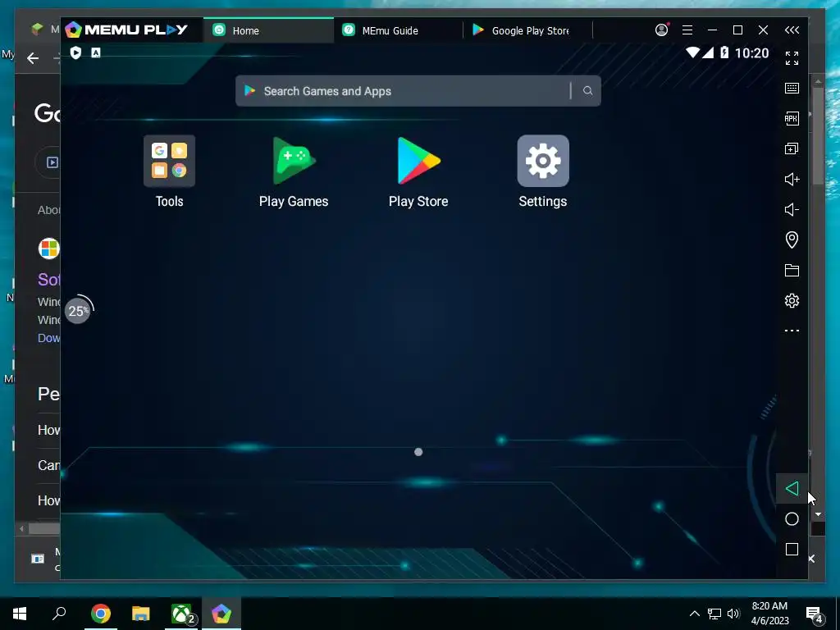This screenshot has width=840, height=630.
Task: Open the MEmu account profile icon
Action: 662,30
